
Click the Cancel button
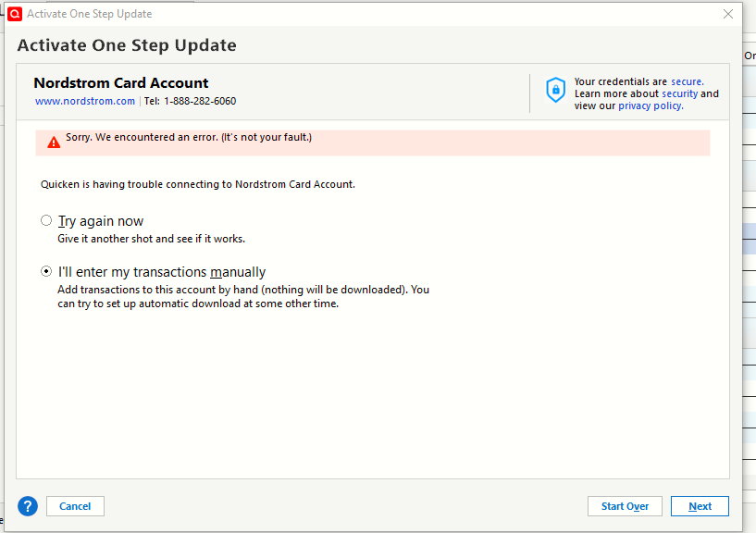(x=75, y=506)
